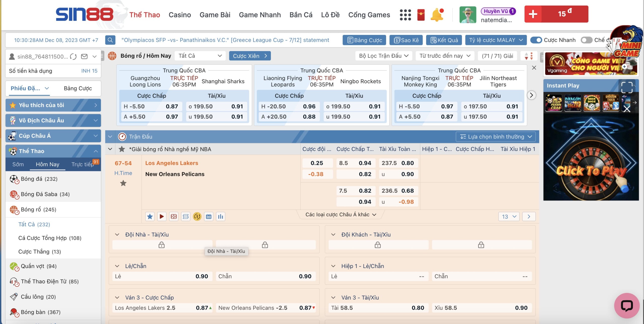
Task: Open Game Bài menu
Action: pos(215,15)
